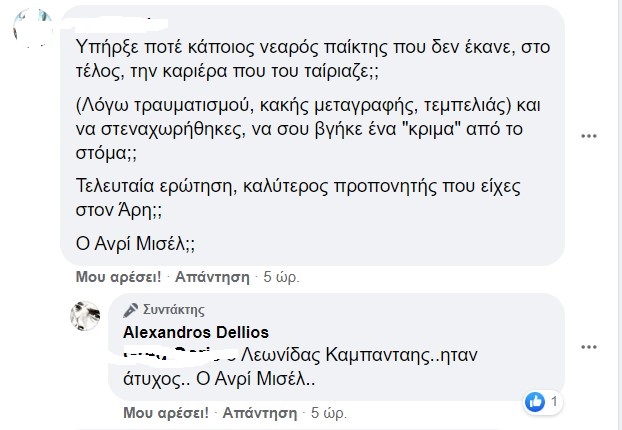Open the Alexandros Dellios name link
The image size is (622, 430).
click(196, 332)
